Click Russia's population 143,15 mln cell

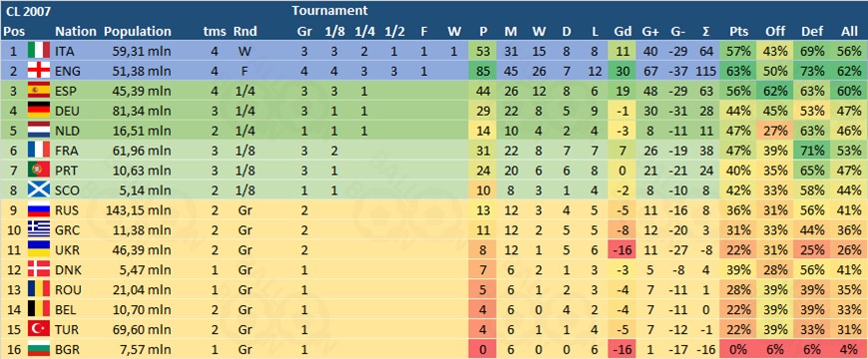click(137, 210)
